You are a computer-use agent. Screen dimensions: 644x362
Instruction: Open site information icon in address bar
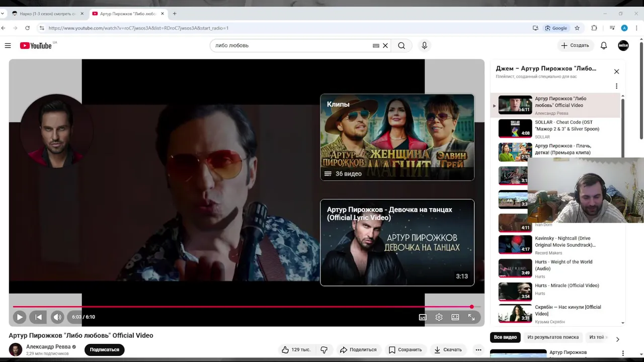(x=42, y=28)
